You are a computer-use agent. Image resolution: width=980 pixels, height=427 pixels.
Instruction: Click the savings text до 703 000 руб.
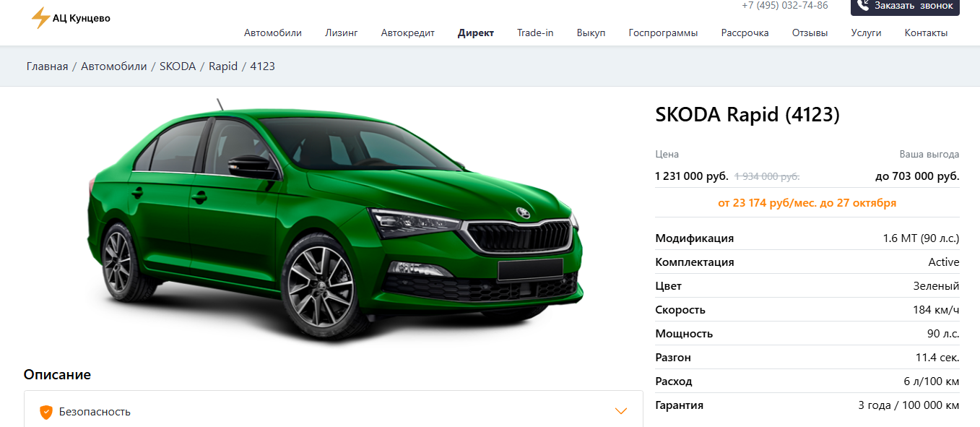[917, 176]
